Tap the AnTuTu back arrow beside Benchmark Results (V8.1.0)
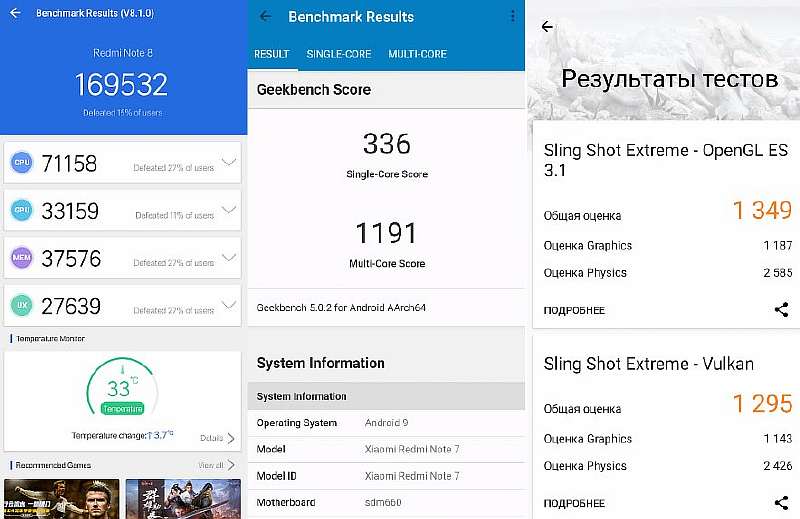 point(15,14)
